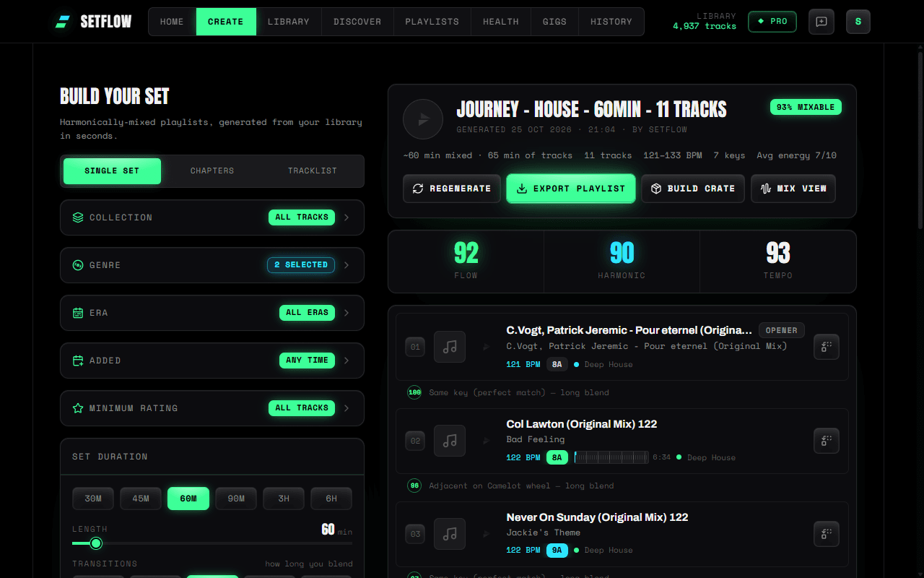
Task: Open the 2 Selected genre badge
Action: (x=301, y=265)
